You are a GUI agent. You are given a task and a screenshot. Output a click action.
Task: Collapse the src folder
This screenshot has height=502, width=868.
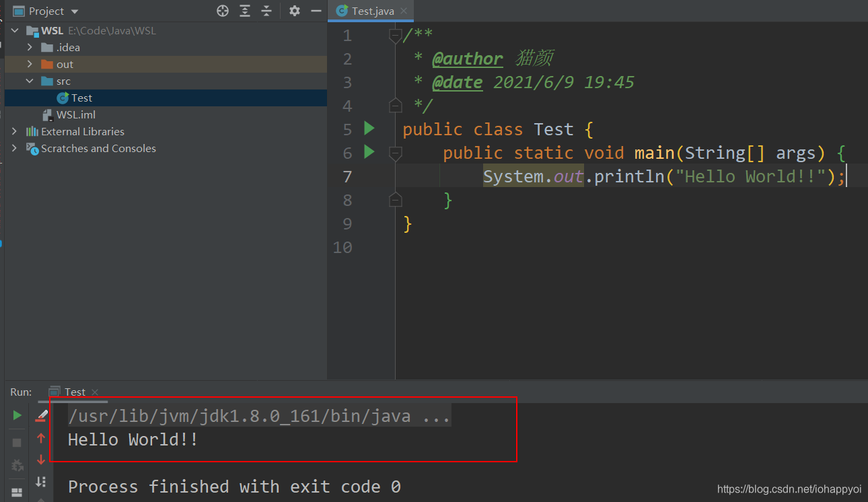coord(30,81)
